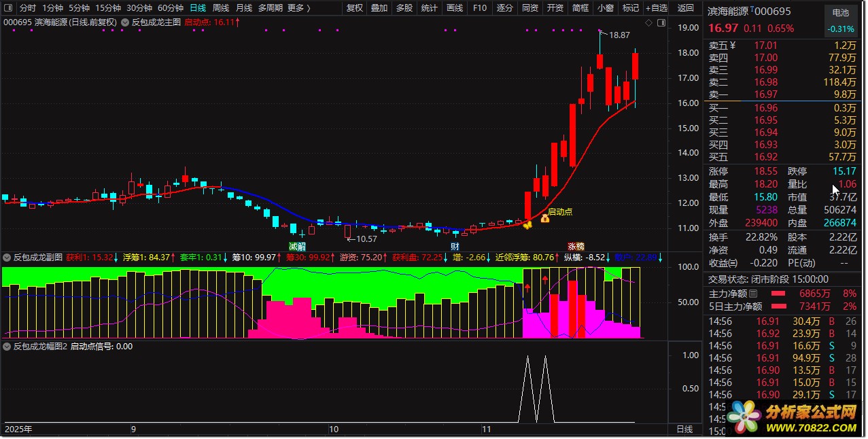868x439 pixels.
Task: Open the 统计 statistics tool
Action: (x=430, y=8)
